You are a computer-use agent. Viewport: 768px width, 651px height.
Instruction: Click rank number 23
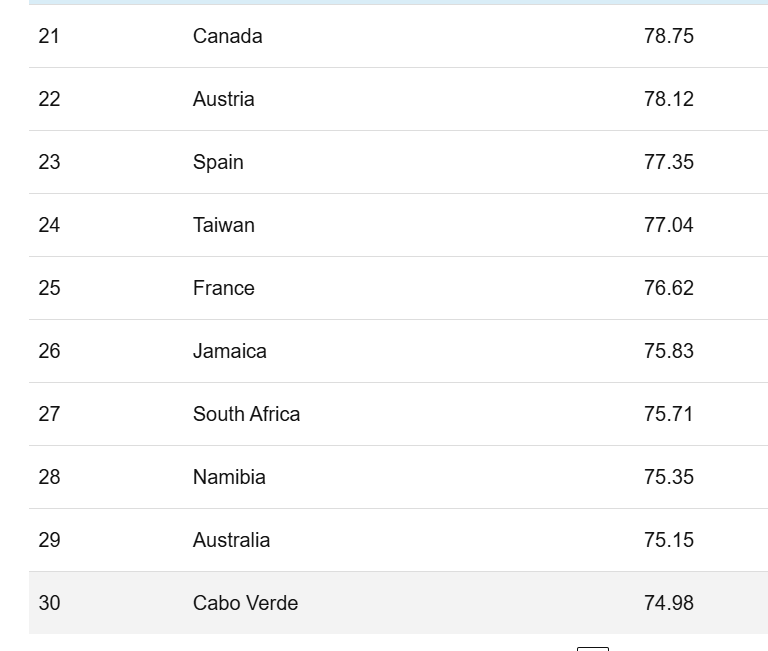(49, 162)
